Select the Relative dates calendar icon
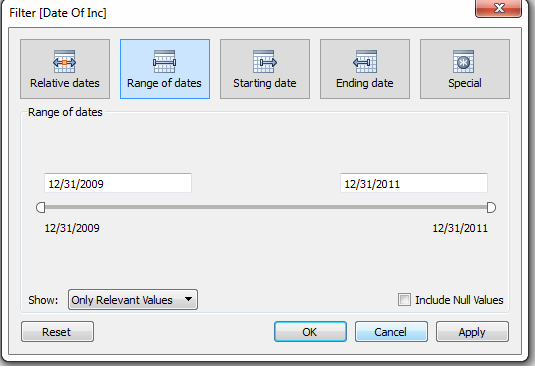Screen dimensions: 535x371 (64, 61)
